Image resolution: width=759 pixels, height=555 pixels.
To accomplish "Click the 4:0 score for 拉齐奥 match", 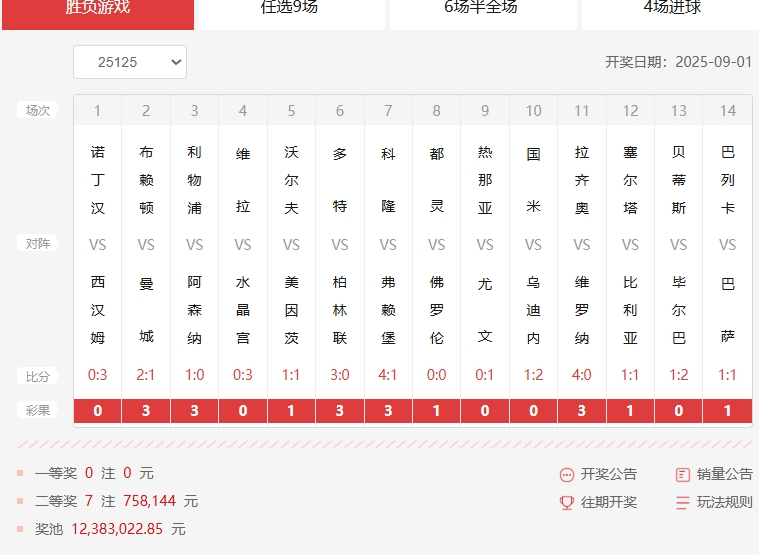I will (x=581, y=376).
